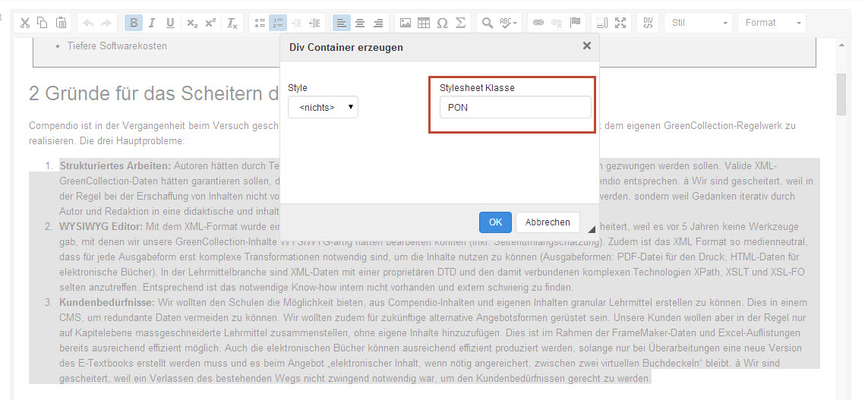Click the editor's vertical scrollbar thumb

(x=841, y=93)
